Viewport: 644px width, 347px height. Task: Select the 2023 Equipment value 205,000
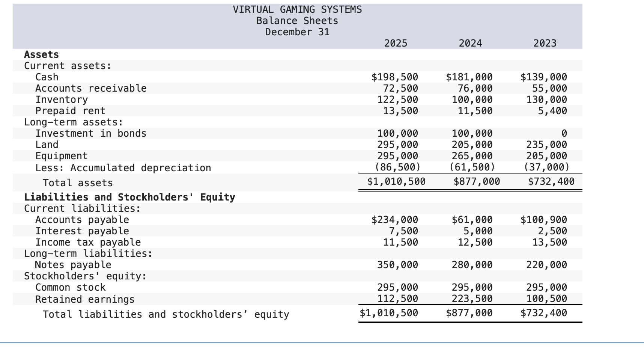coord(547,156)
